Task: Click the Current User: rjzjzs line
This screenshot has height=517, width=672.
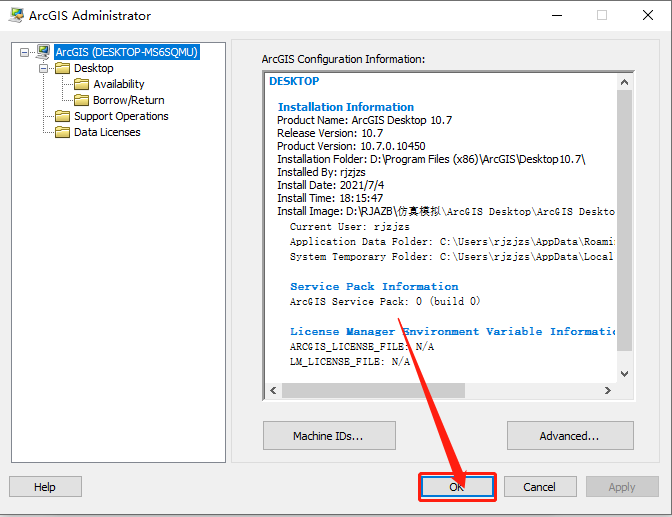Action: pos(350,226)
